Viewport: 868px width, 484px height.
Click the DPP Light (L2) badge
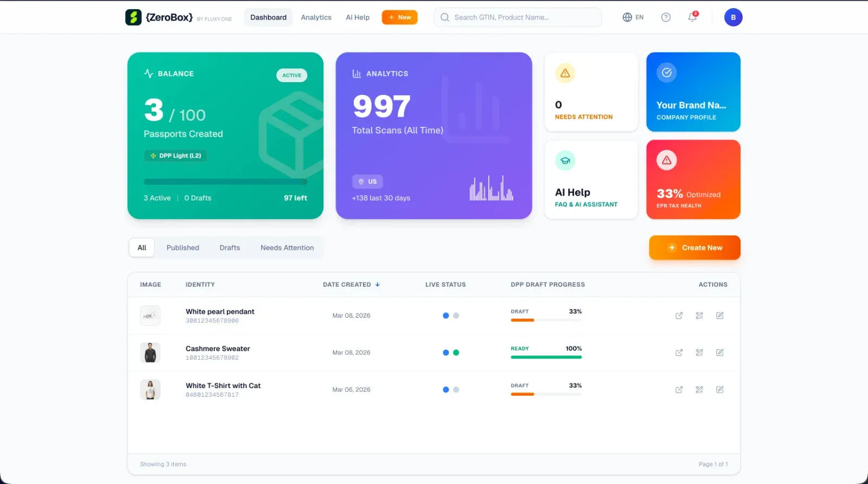pyautogui.click(x=175, y=156)
